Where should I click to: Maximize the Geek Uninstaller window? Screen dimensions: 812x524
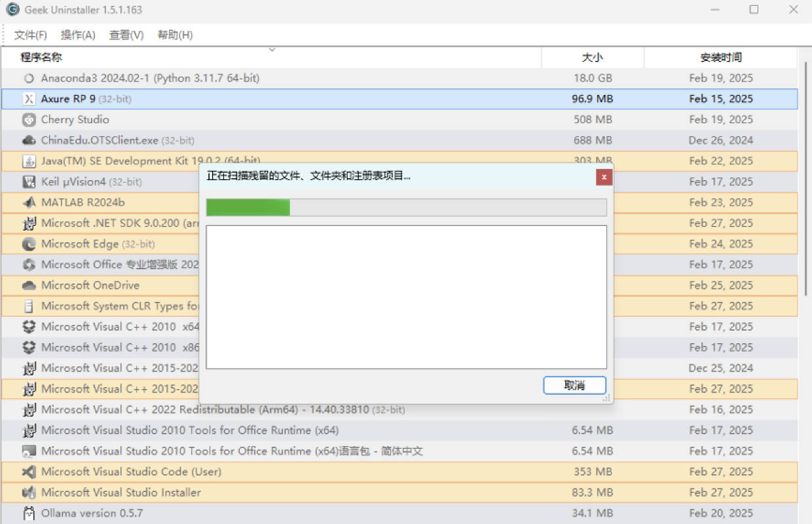click(754, 10)
